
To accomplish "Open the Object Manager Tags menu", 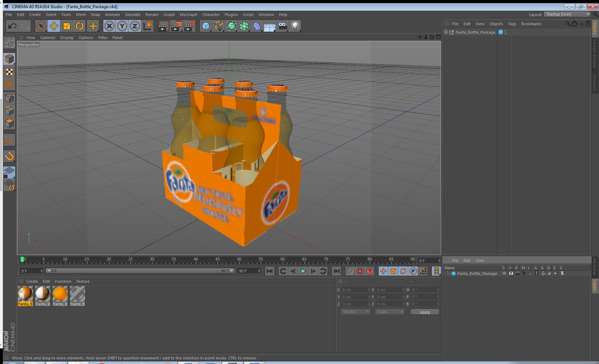I will tap(512, 24).
